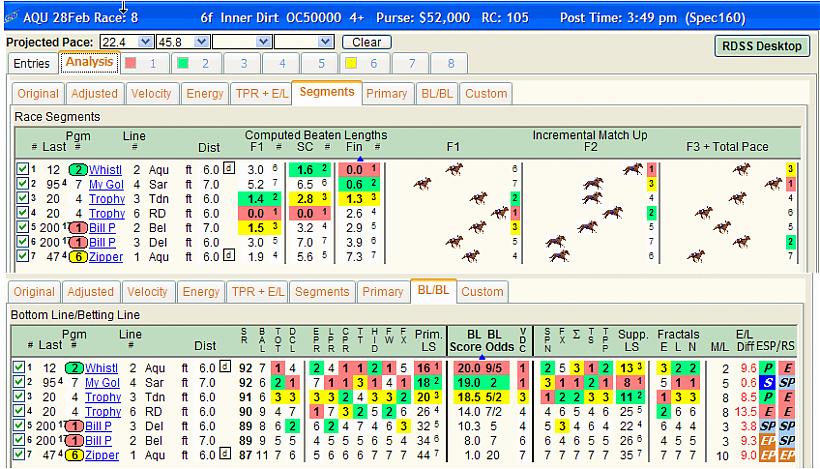Click the dirt 'd' icon on Whistl segments row
820x469 pixels.
click(x=229, y=168)
